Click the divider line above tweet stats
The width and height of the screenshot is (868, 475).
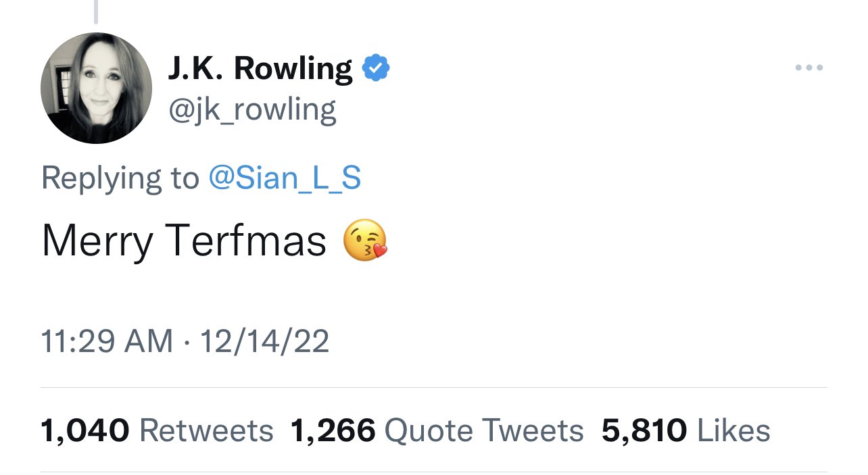coord(434,387)
